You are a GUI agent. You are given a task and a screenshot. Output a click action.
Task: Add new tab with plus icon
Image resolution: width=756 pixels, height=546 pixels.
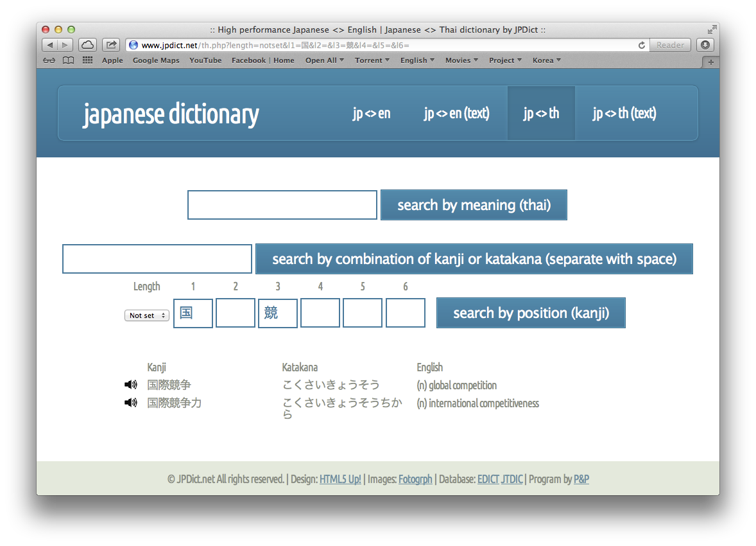tap(710, 62)
